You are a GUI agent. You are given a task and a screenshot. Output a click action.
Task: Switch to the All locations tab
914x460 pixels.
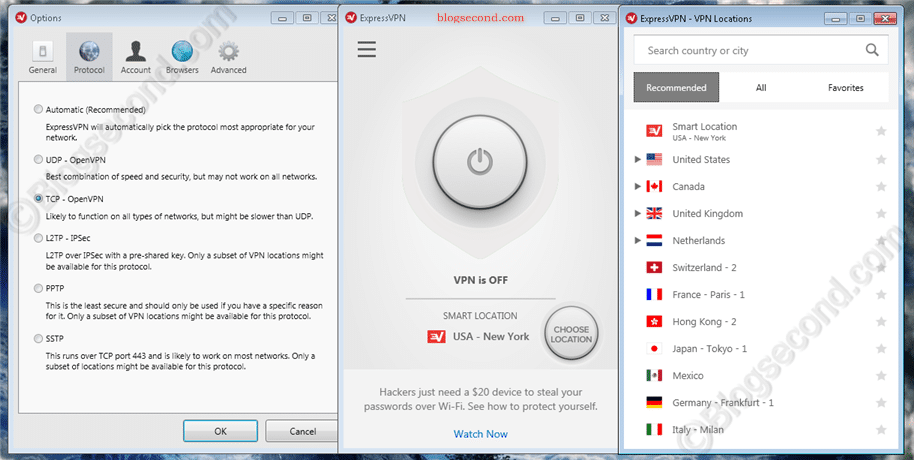761,87
